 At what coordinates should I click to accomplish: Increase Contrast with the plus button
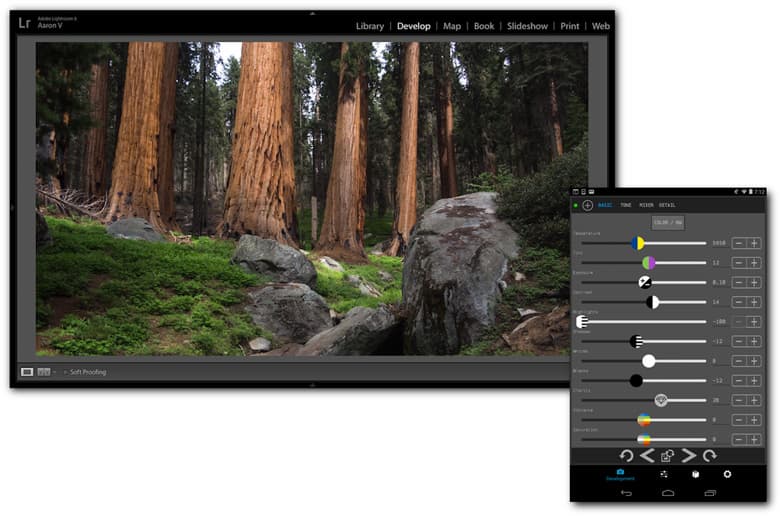point(754,302)
